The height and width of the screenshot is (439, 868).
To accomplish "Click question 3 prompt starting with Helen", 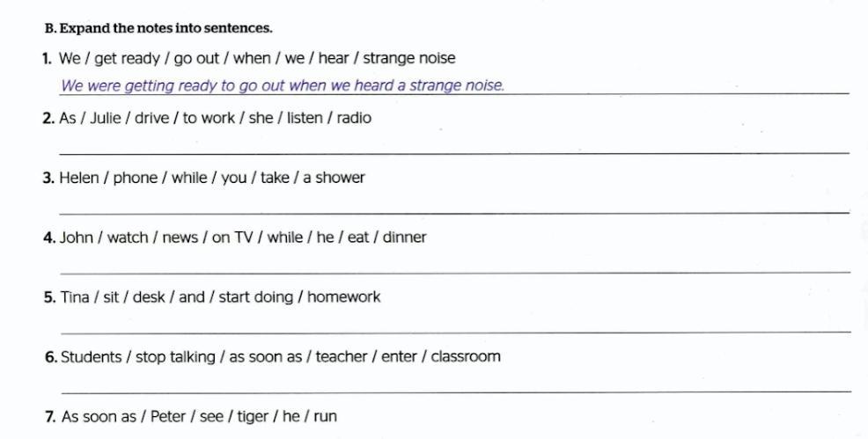I will pyautogui.click(x=211, y=178).
